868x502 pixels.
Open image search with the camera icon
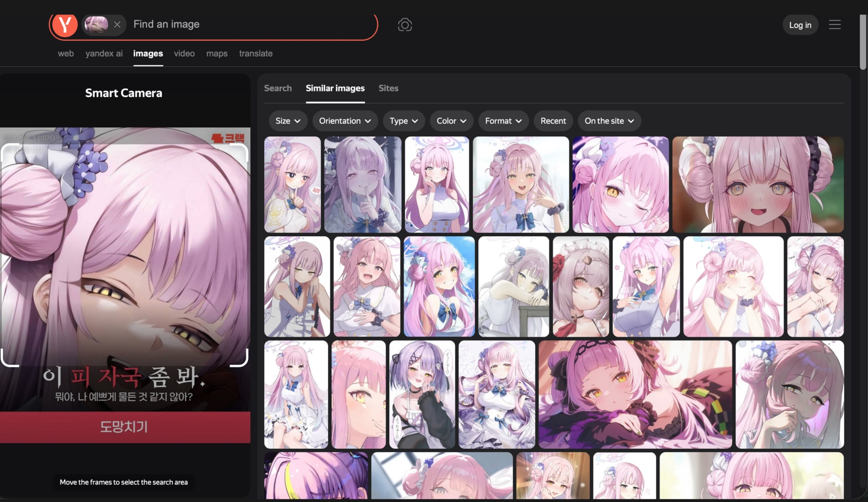[x=404, y=25]
